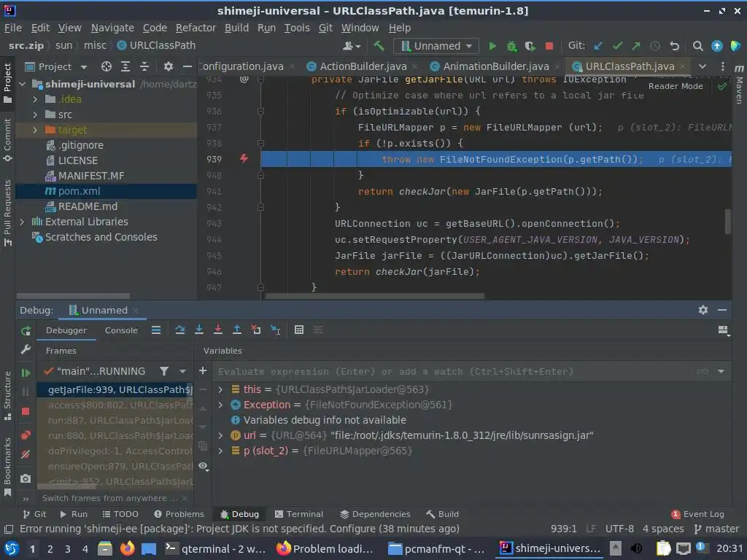The image size is (747, 560).
Task: Toggle Mute Breakpoints icon
Action: pos(26,454)
